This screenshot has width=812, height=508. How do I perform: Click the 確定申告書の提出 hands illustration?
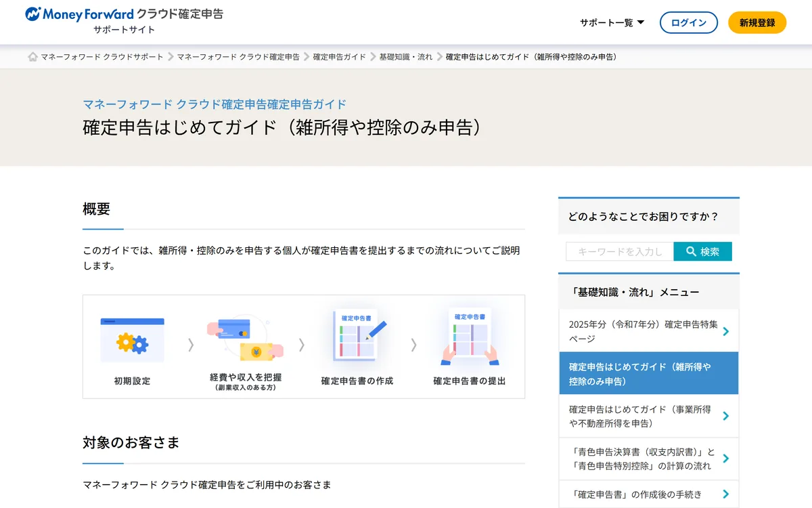point(470,337)
